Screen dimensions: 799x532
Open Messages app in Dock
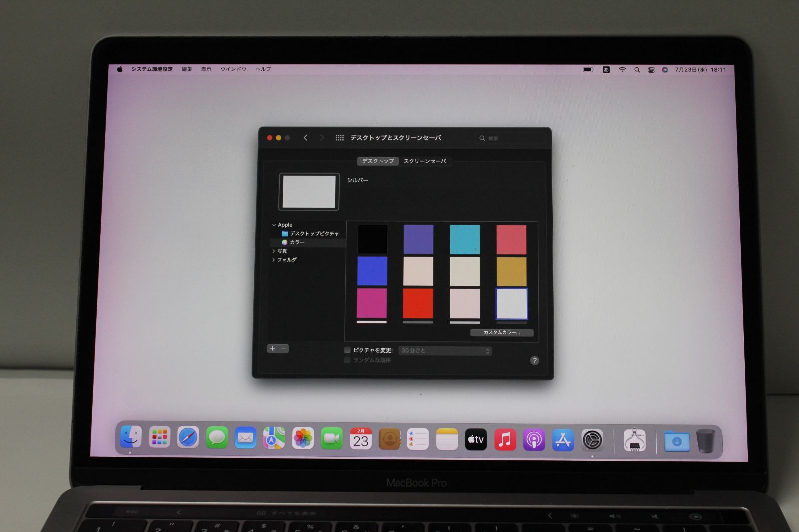[x=217, y=438]
